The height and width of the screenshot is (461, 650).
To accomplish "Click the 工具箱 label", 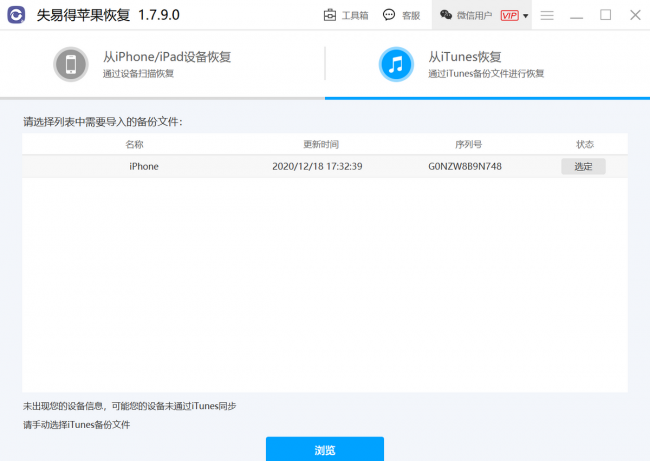I will [x=355, y=16].
